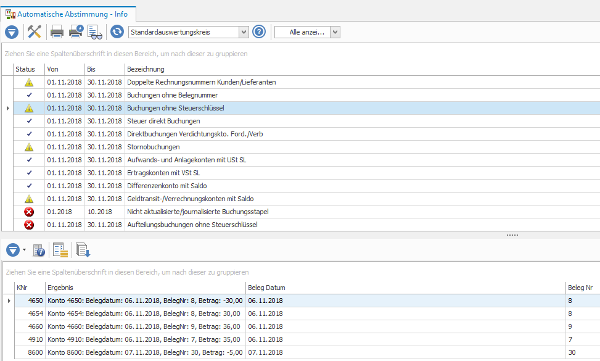Select Differenzenkonto mit Saldo entry
The image size is (600, 361).
pyautogui.click(x=167, y=186)
